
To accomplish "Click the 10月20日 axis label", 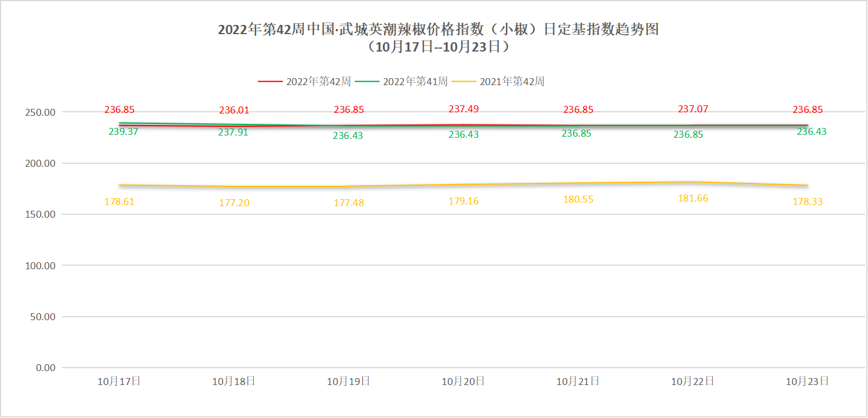I will (x=463, y=382).
